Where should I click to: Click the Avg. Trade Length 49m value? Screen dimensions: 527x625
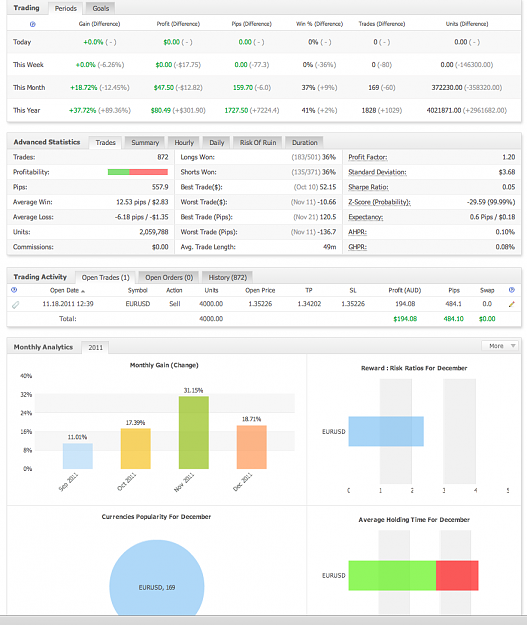(330, 247)
